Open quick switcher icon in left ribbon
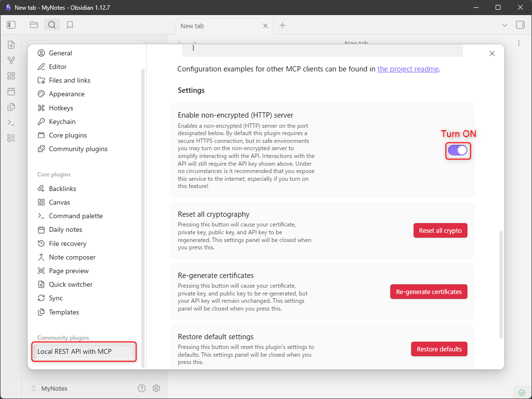This screenshot has width=532, height=399. (11, 45)
